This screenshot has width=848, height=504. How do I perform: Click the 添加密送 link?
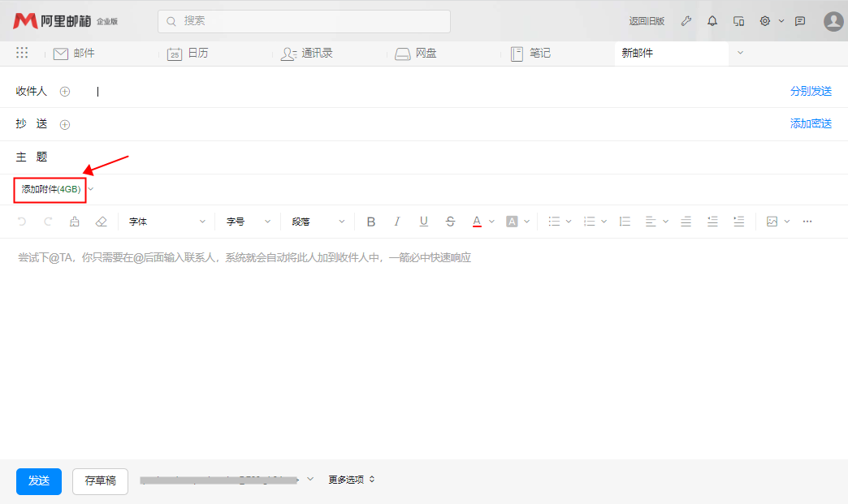point(811,124)
